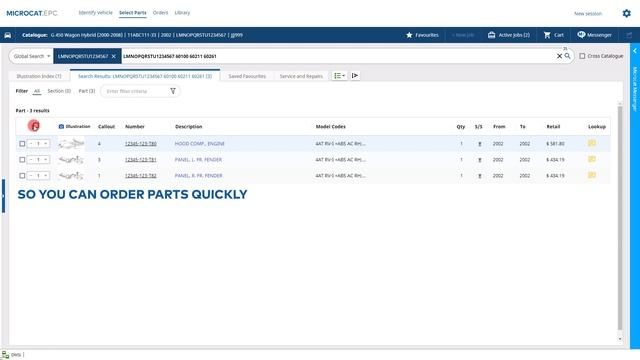Open part number 12345-123-782 link
The width and height of the screenshot is (640, 360).
click(140, 176)
